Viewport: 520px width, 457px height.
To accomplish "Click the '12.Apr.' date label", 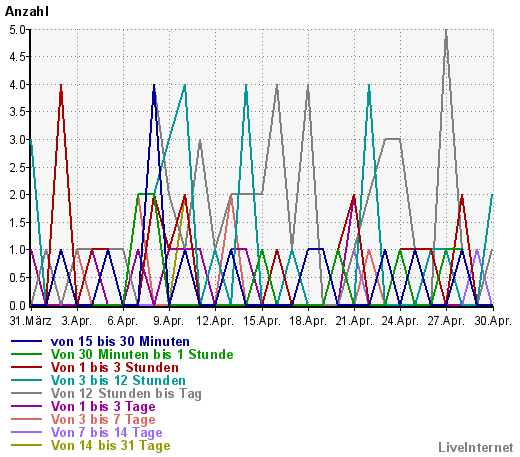I will click(215, 321).
